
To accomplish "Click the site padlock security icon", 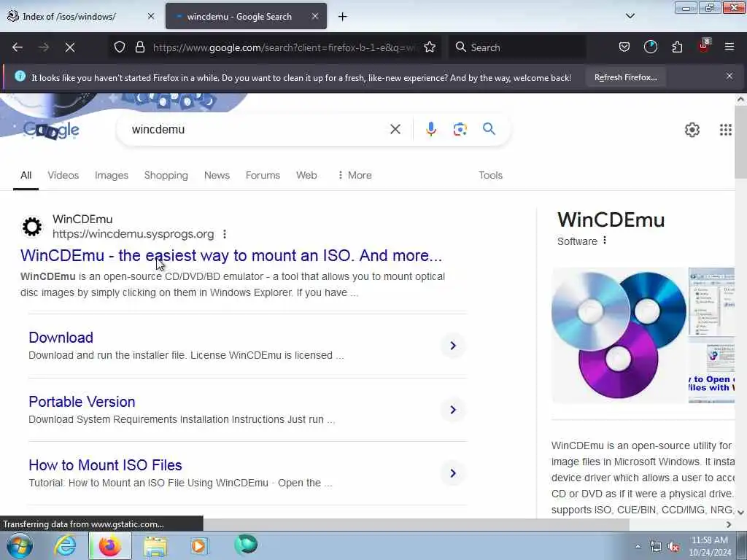I will pyautogui.click(x=139, y=47).
